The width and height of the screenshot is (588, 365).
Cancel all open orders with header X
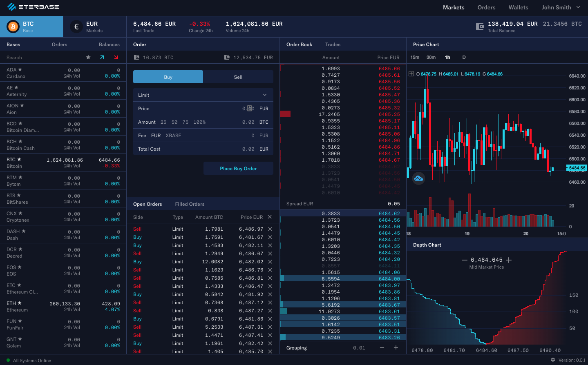click(x=270, y=217)
